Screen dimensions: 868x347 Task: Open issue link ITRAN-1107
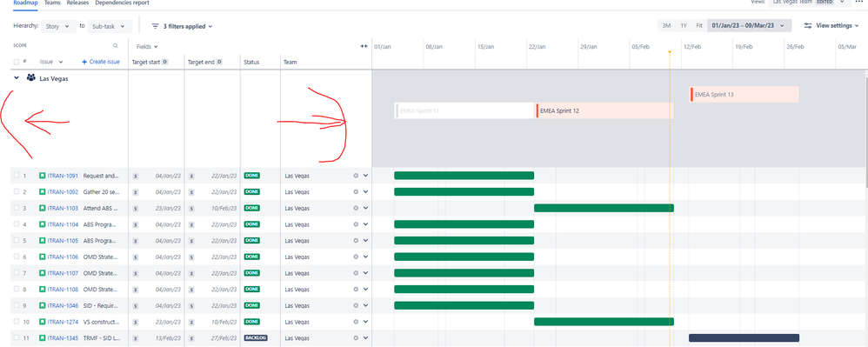tap(63, 273)
